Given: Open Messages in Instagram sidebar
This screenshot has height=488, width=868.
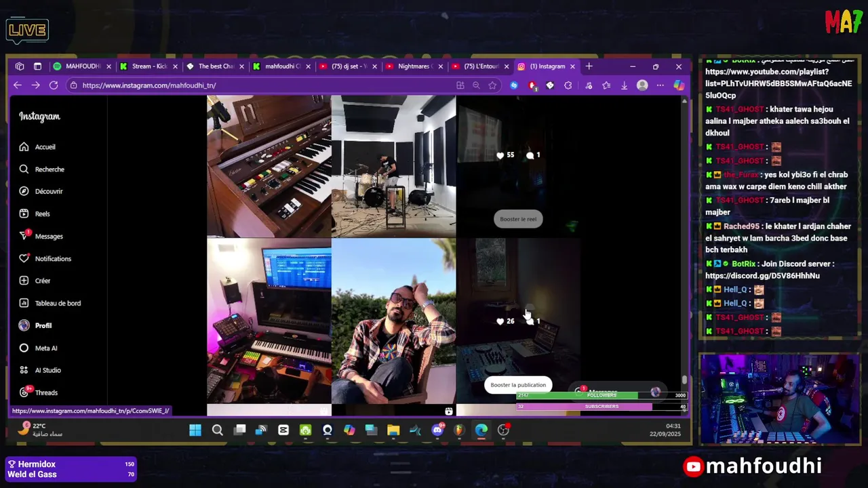Looking at the screenshot, I should click(x=41, y=236).
